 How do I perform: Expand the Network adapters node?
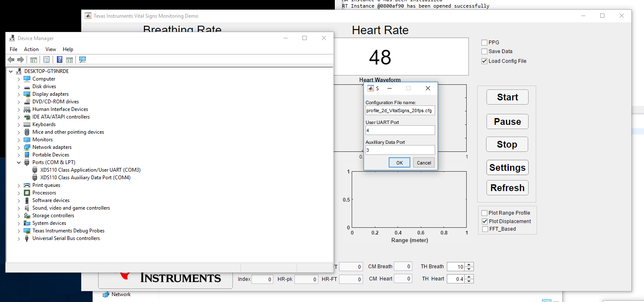[x=19, y=147]
